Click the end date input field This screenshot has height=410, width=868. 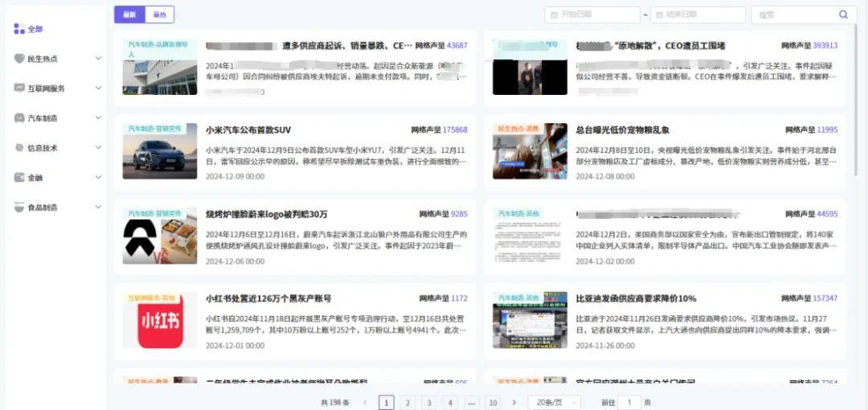tap(698, 15)
